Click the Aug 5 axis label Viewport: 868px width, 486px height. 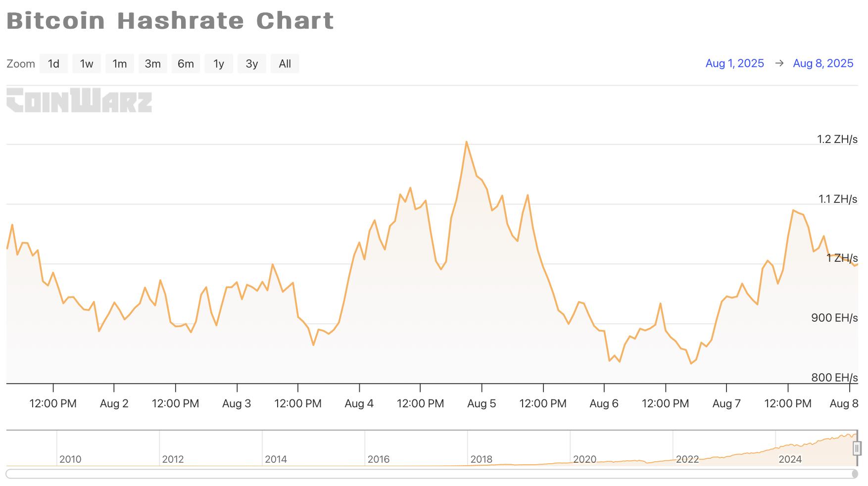coord(482,403)
